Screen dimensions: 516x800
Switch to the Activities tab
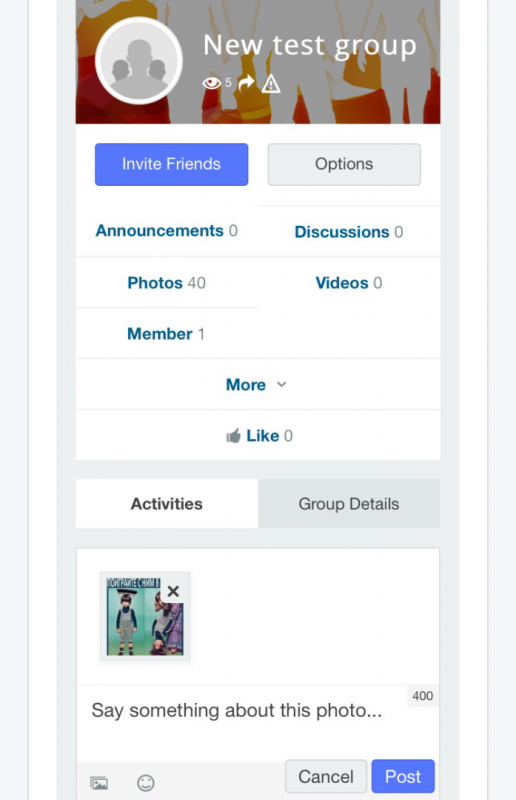tap(167, 504)
